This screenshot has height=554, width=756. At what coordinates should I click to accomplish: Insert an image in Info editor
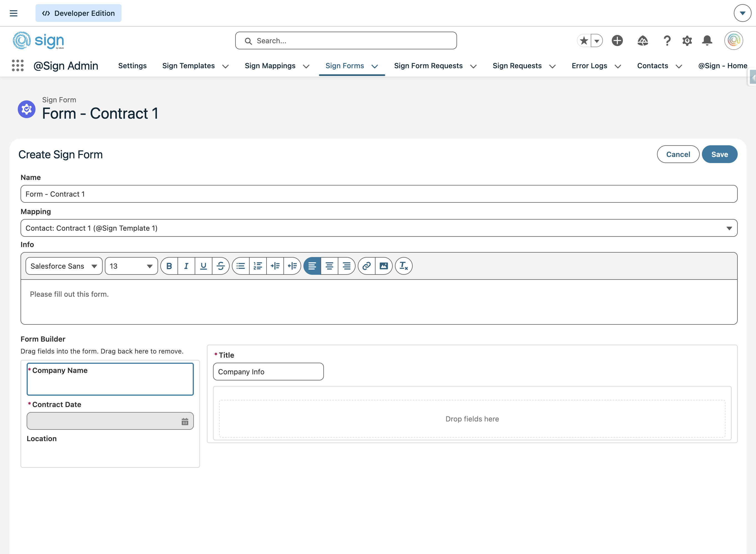[383, 266]
